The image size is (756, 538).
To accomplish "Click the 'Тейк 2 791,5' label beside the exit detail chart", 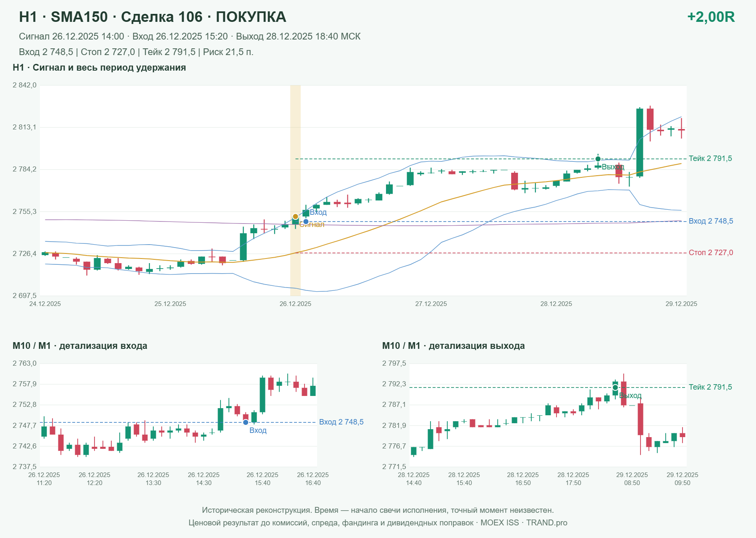I will [710, 387].
